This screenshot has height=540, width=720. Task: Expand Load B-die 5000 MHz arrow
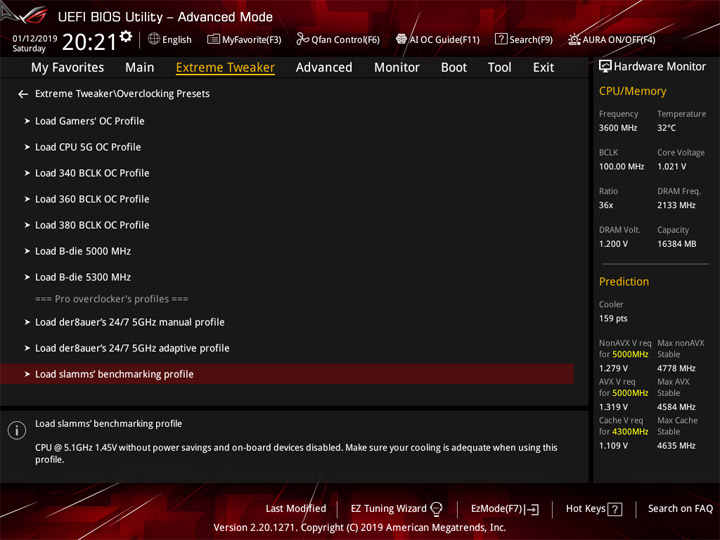(27, 251)
